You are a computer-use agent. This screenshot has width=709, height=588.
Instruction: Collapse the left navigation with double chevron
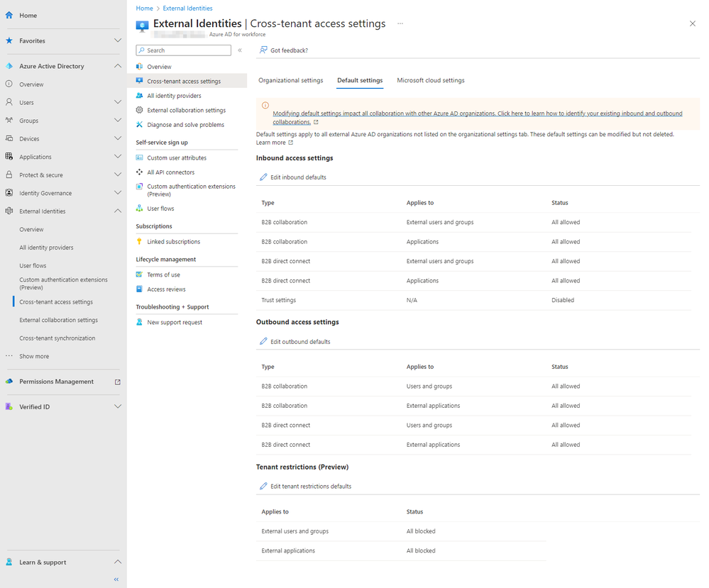coord(116,579)
